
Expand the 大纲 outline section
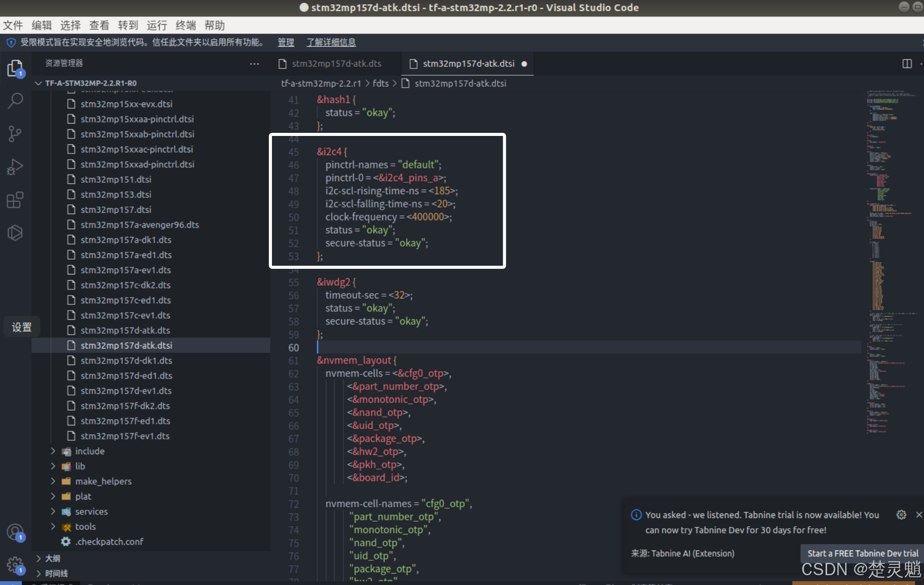[x=52, y=558]
